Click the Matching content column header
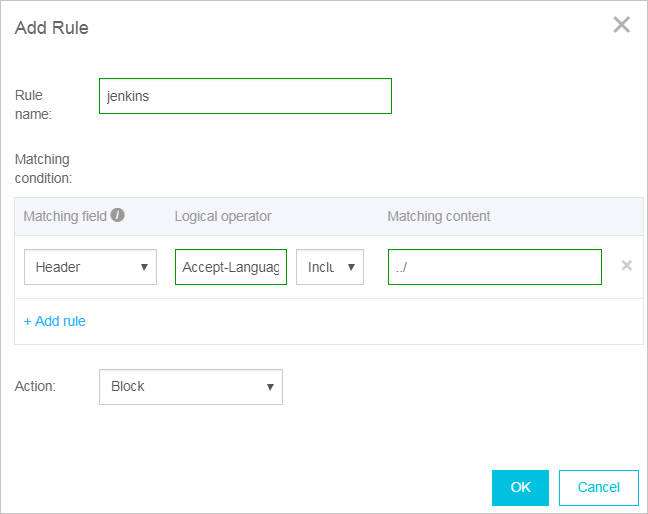 tap(438, 216)
